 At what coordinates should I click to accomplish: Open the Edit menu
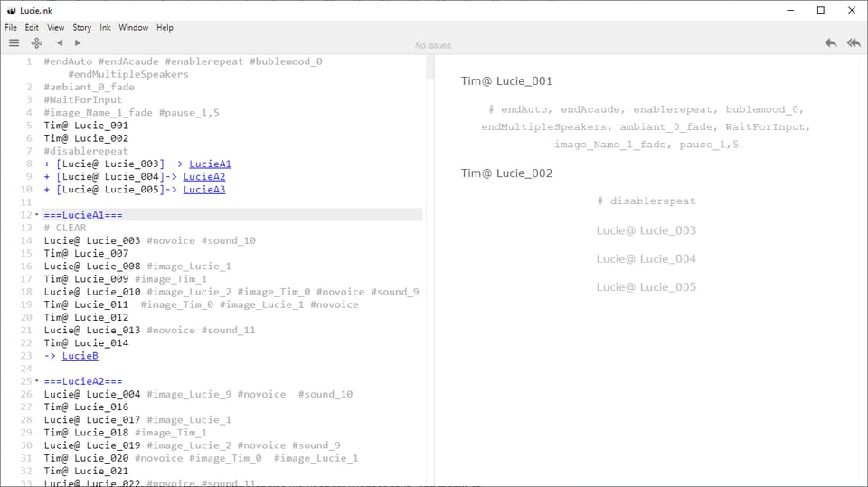pos(32,28)
